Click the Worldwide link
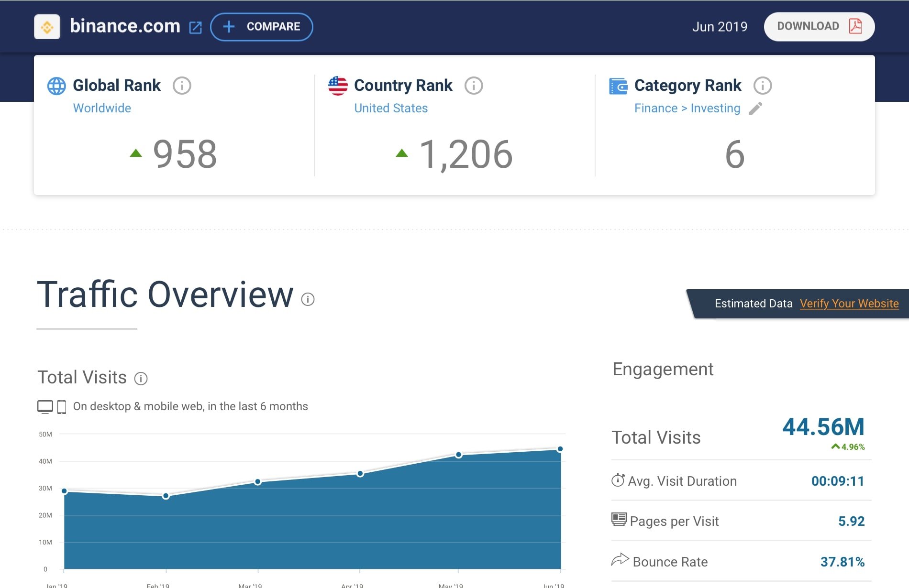 coord(102,108)
